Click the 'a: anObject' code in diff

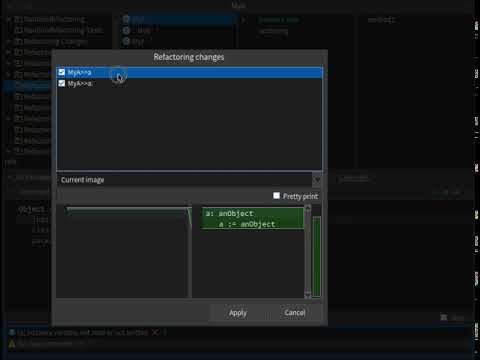tap(229, 214)
